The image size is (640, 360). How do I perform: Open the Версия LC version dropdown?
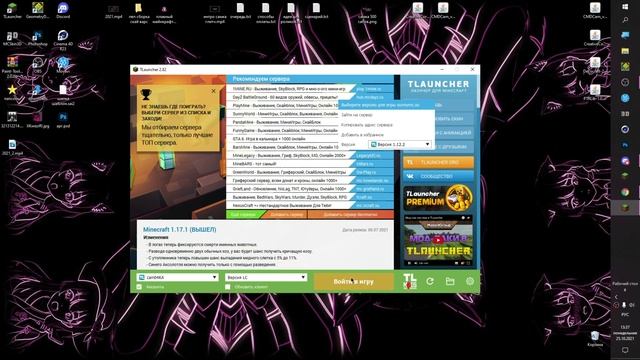coord(266,277)
